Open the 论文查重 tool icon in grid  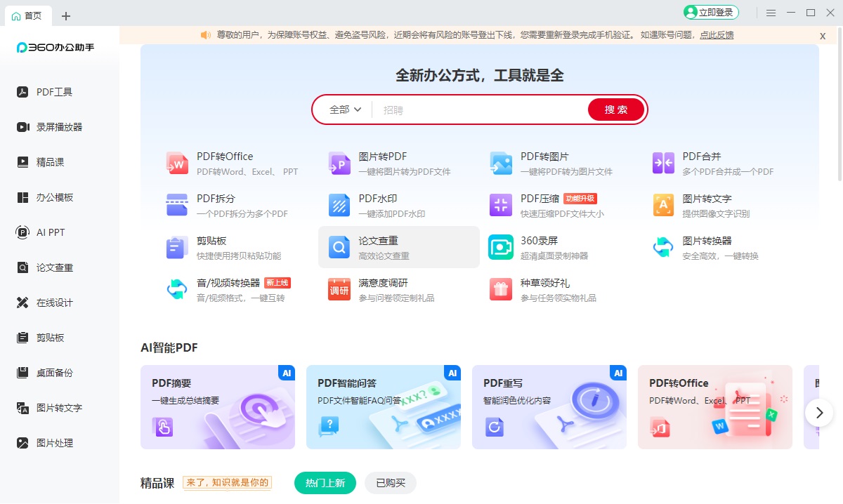(x=339, y=247)
